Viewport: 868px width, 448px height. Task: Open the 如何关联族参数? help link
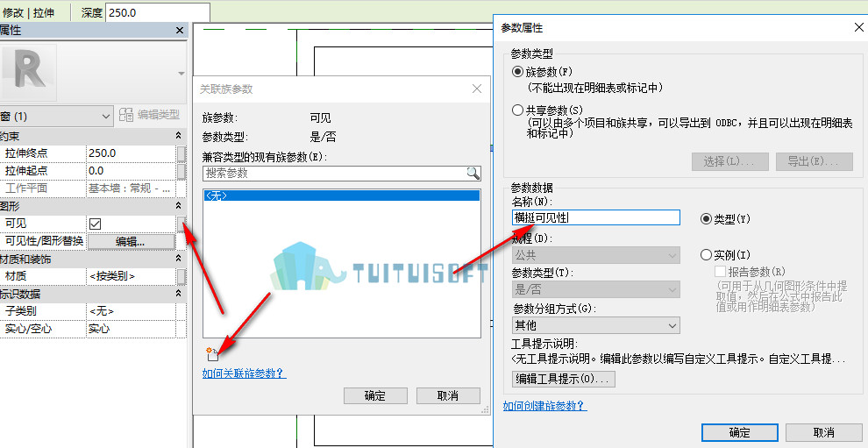click(244, 373)
